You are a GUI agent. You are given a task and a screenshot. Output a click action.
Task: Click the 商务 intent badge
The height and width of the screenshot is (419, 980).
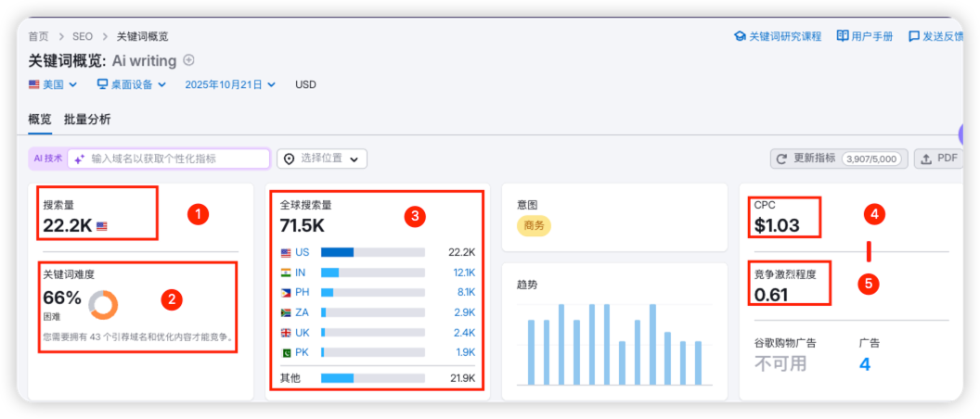click(x=535, y=226)
